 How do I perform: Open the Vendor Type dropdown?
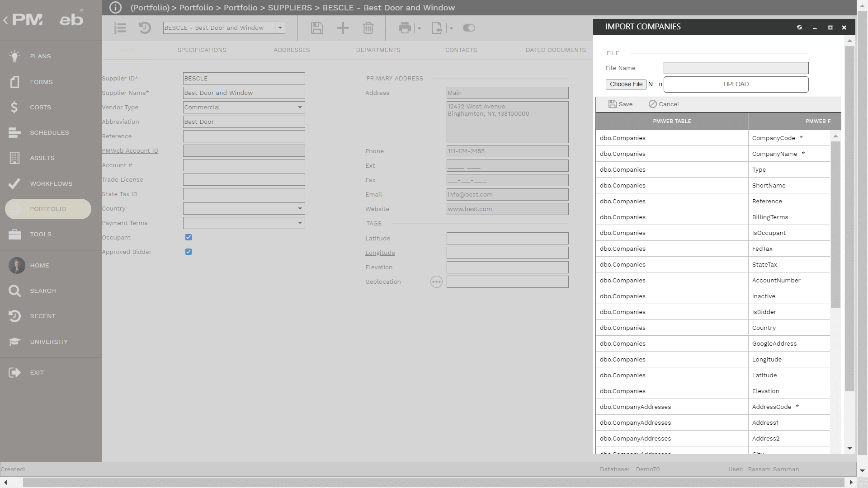(x=299, y=107)
